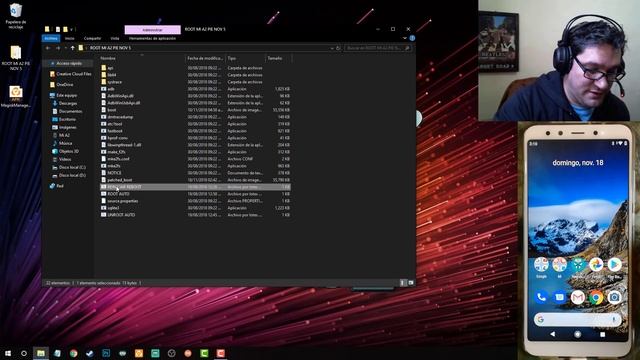Open Steam from the taskbar
640x360 pixels.
[90, 353]
